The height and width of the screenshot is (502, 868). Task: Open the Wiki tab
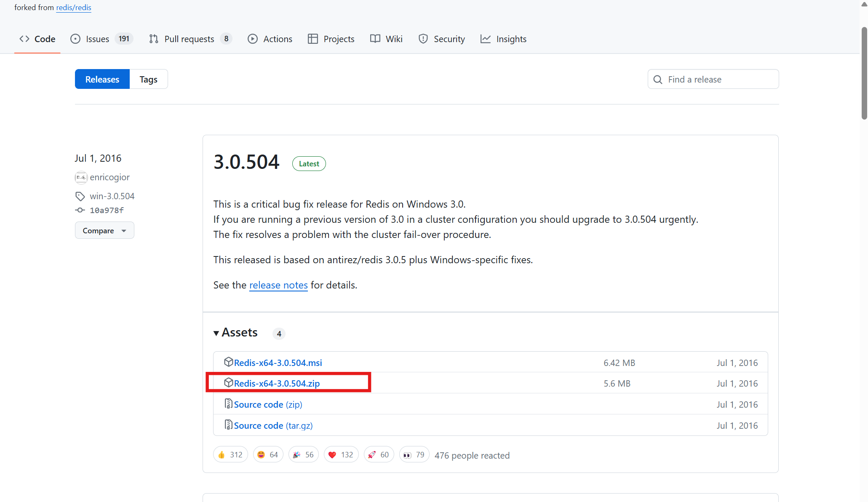386,39
